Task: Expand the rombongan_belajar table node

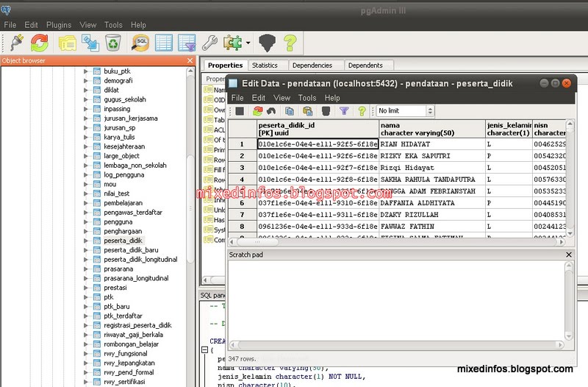Action: (85, 344)
